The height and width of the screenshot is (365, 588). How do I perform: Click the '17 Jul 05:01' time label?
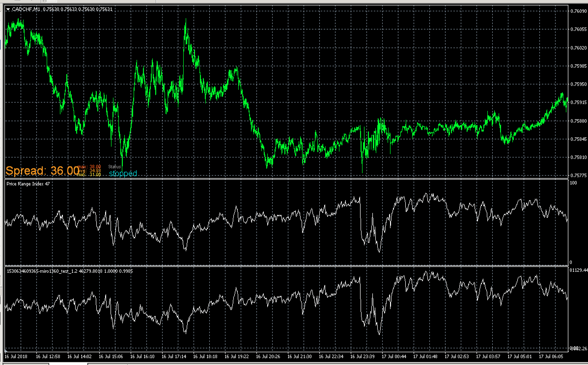519,356
